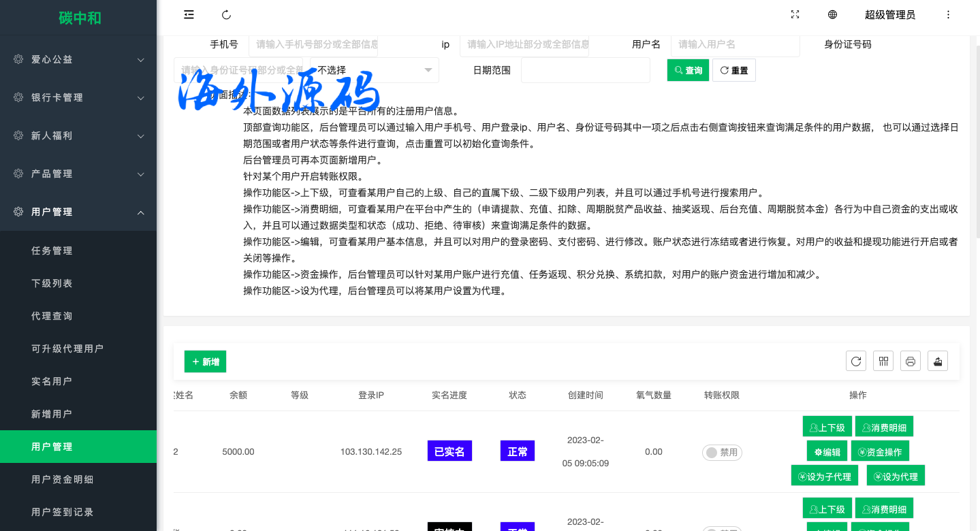Expand the 银行卡管理 sidebar menu
This screenshot has height=531, width=980.
78,97
